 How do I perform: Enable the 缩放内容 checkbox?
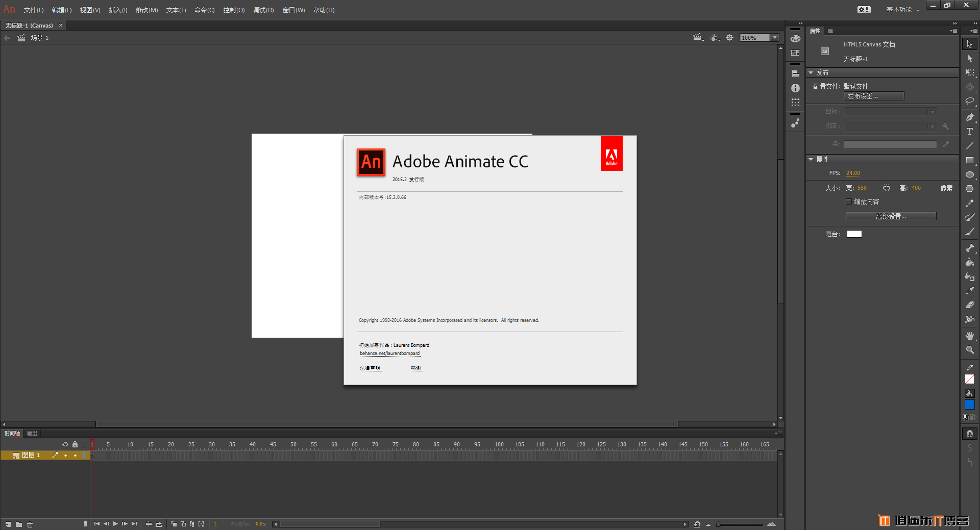[x=849, y=201]
